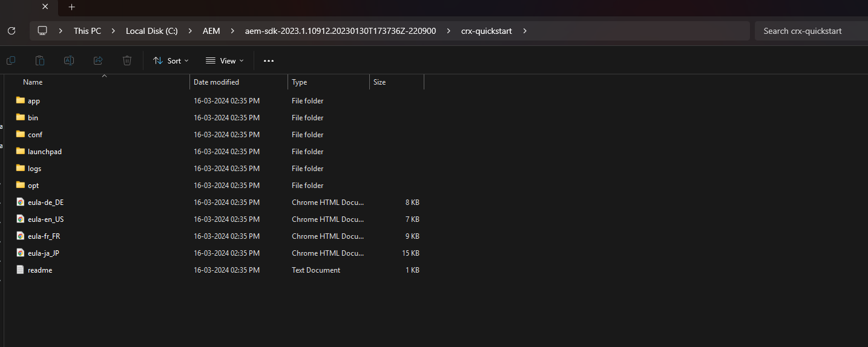Click the Copy icon in toolbar
This screenshot has width=868, height=347.
(11, 60)
